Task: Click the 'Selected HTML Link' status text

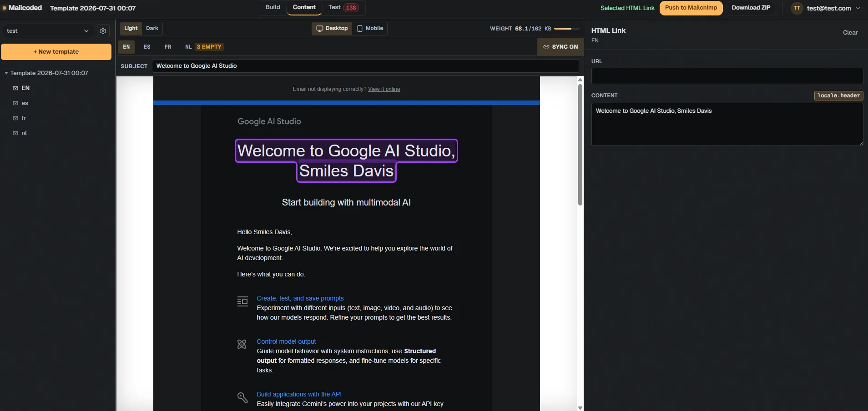Action: click(627, 8)
